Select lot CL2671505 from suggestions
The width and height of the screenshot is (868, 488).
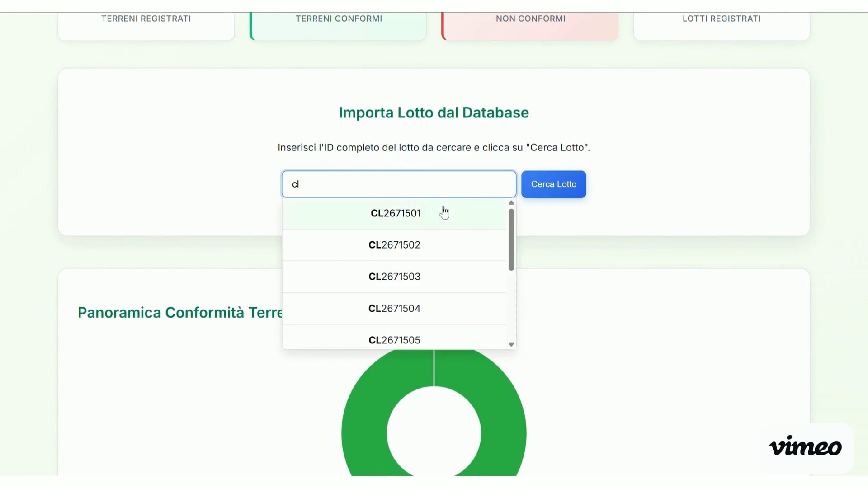(394, 340)
